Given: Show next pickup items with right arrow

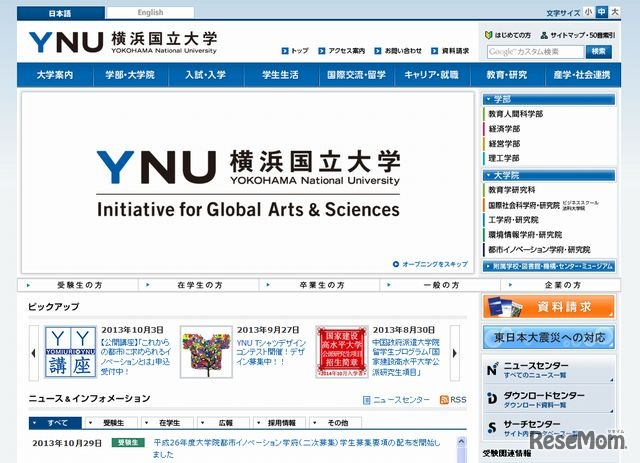Looking at the screenshot, I should [x=455, y=353].
